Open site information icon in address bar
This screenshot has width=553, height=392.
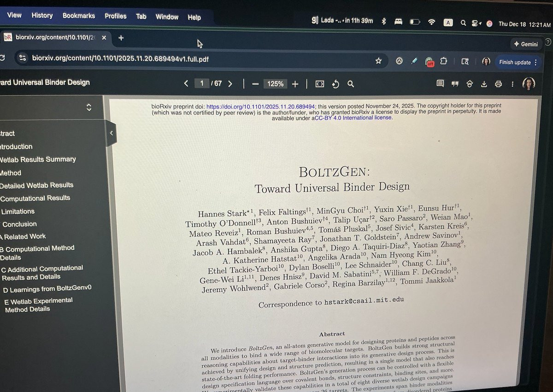(x=23, y=58)
